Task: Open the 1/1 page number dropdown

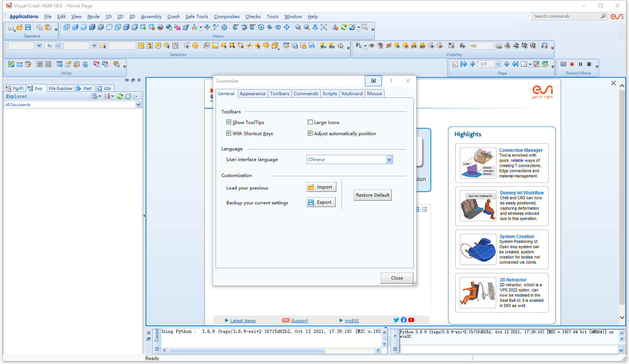Action: point(497,64)
